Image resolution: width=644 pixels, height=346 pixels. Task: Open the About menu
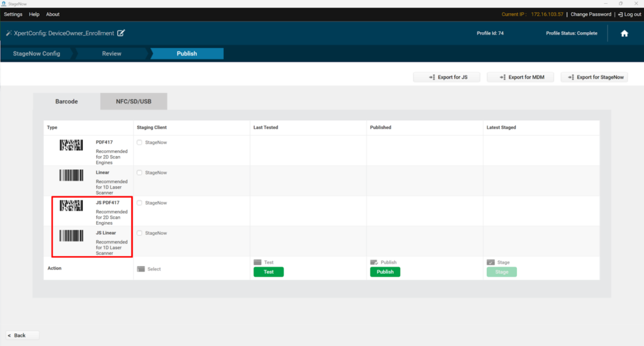coord(53,14)
